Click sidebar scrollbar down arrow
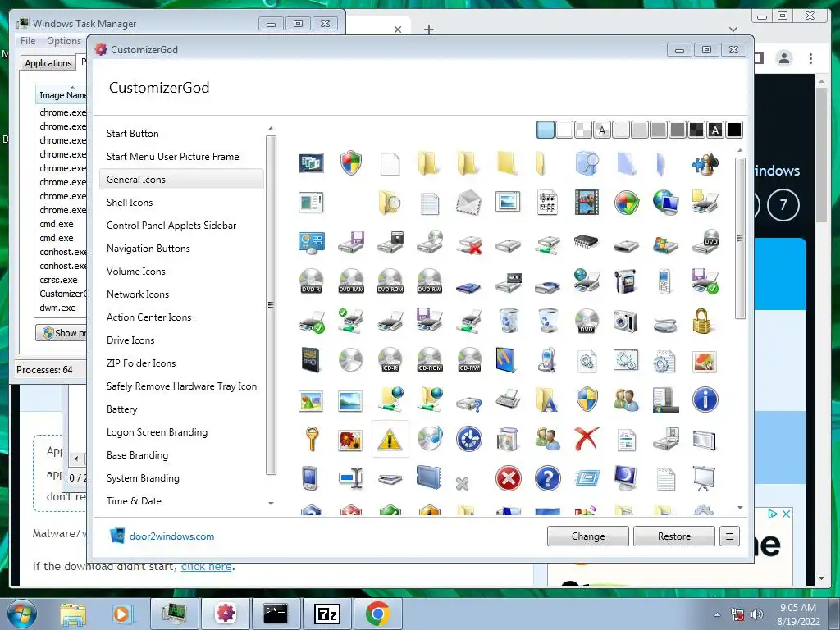840x630 pixels. coord(271,503)
